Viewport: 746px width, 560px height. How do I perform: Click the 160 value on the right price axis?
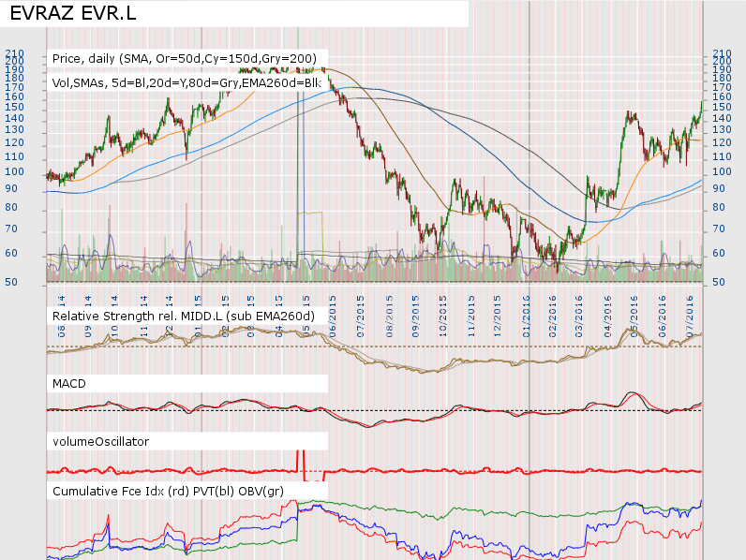[722, 96]
